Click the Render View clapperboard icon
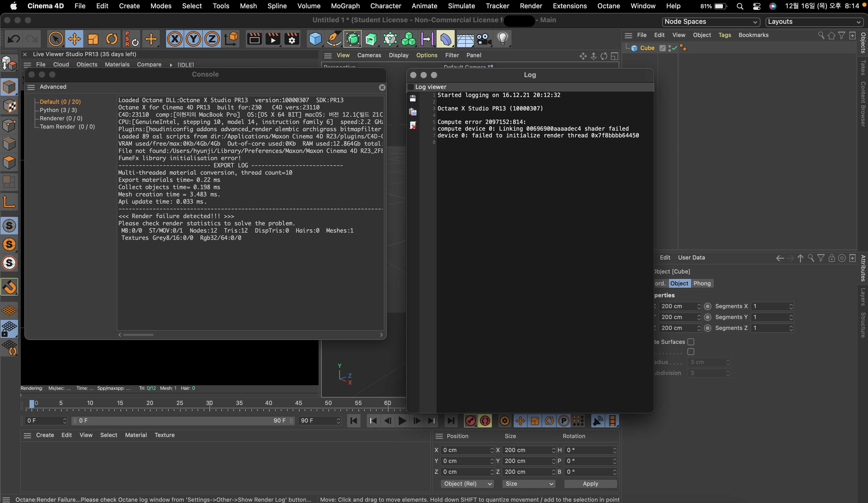 (x=255, y=39)
